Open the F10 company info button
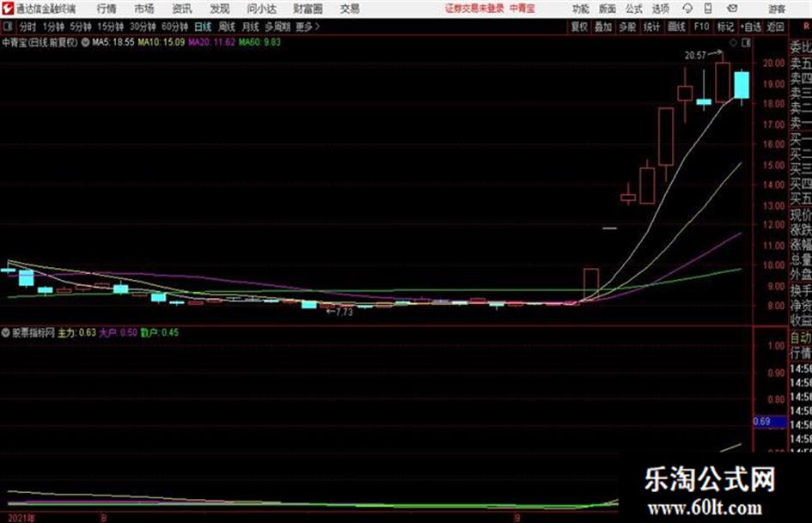812x523 pixels. pyautogui.click(x=701, y=27)
